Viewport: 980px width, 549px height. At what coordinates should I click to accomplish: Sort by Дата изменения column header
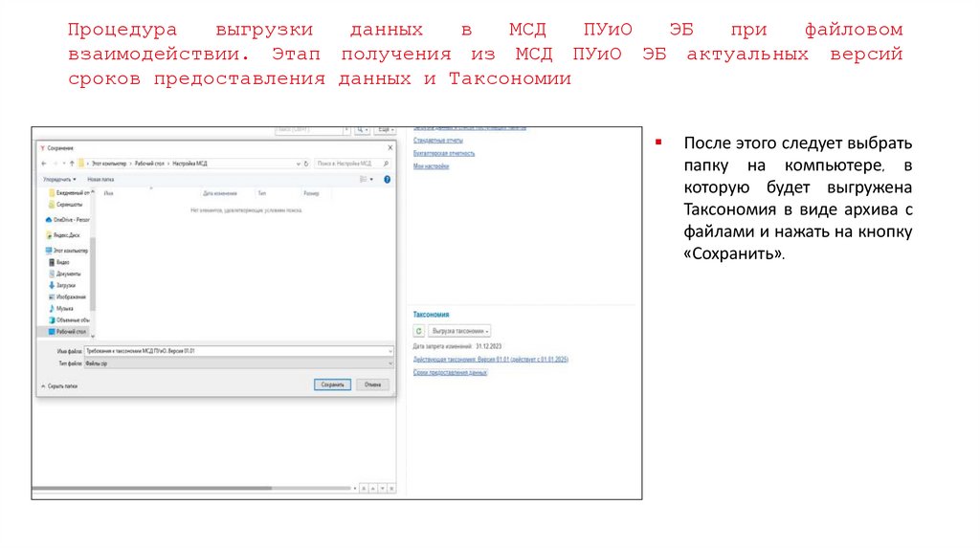[220, 193]
